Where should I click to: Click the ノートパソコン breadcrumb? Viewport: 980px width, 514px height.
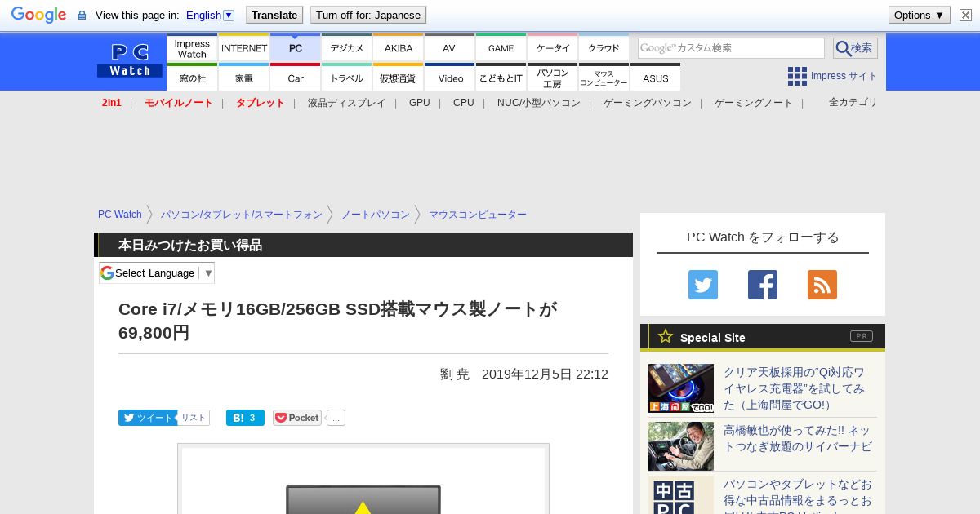click(x=375, y=215)
